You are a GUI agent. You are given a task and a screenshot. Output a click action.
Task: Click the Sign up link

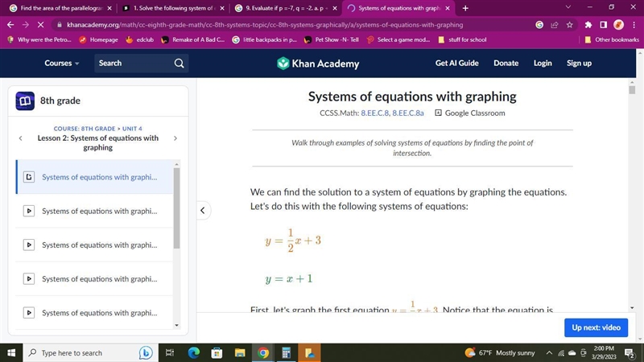pyautogui.click(x=579, y=64)
